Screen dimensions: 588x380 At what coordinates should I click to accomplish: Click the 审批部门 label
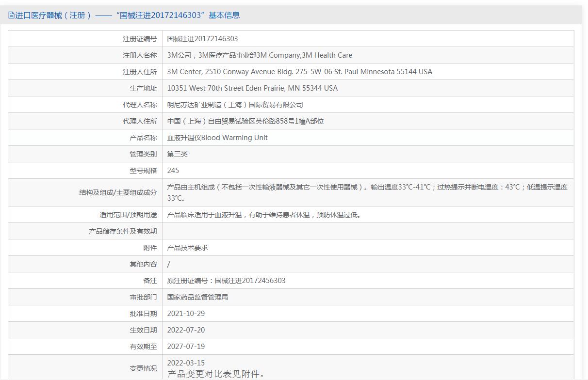click(143, 297)
